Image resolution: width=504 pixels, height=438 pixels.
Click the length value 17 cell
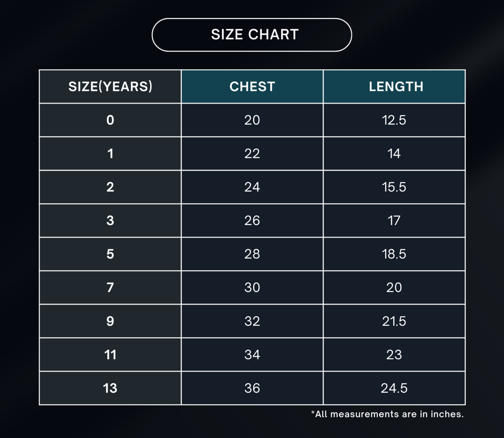(394, 220)
